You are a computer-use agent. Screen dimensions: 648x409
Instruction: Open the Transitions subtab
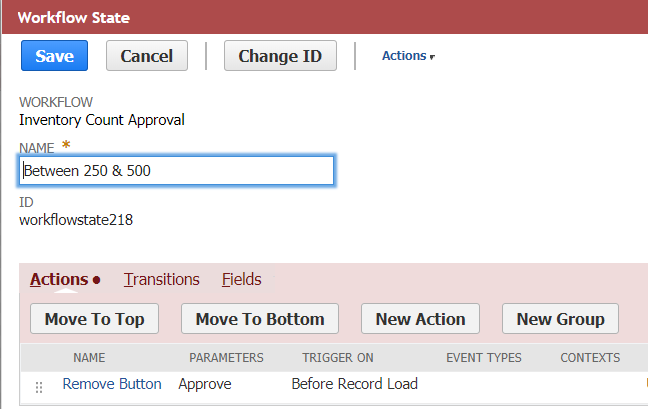coord(162,280)
